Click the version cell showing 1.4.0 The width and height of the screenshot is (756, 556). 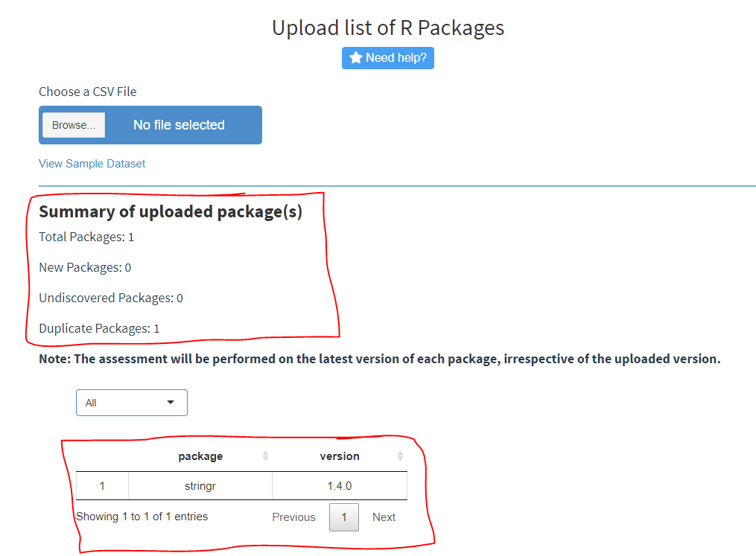click(340, 485)
